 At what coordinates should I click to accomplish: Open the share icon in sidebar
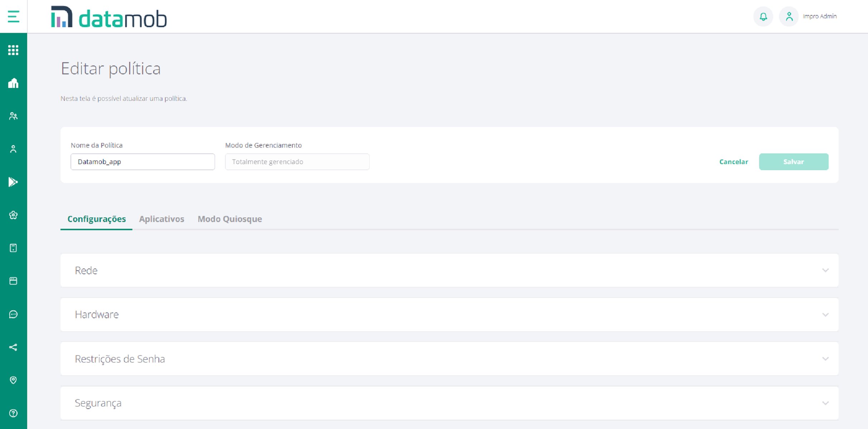[x=13, y=347]
